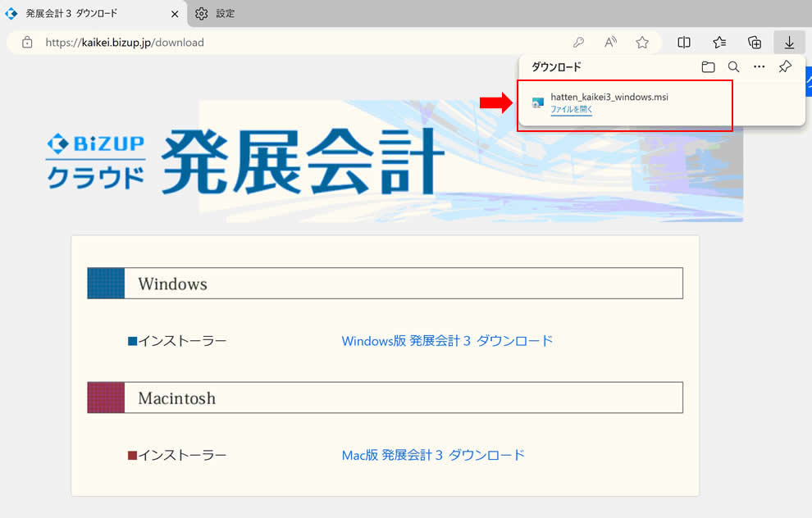Add page to favorites with star icon
812x518 pixels.
(x=642, y=43)
